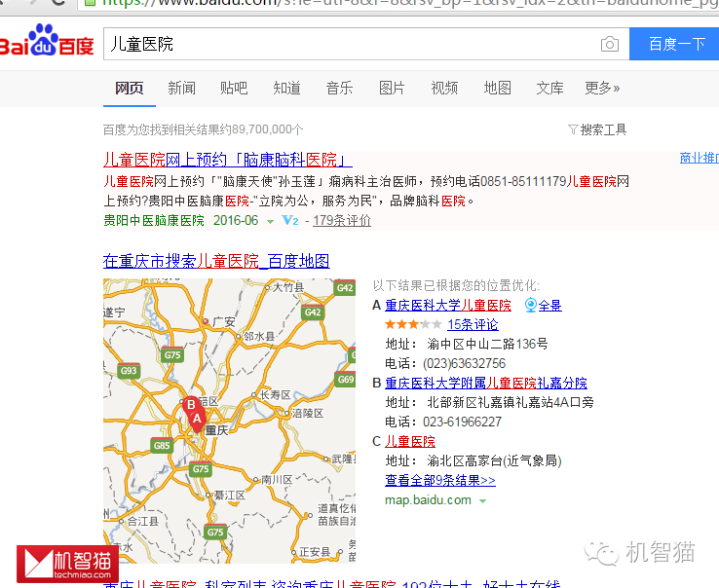Click the address 渝中区中山二路136号
Viewport: 719px width, 588px height.
tap(487, 344)
